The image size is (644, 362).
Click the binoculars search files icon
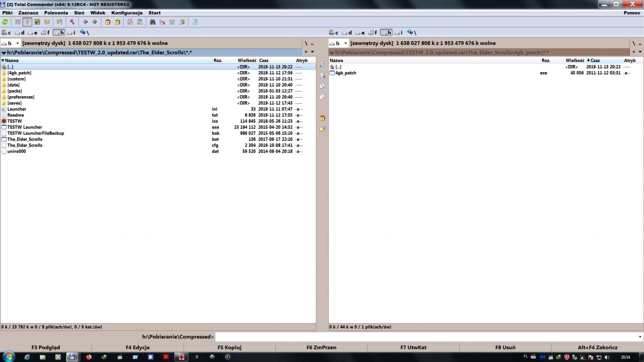(152, 22)
